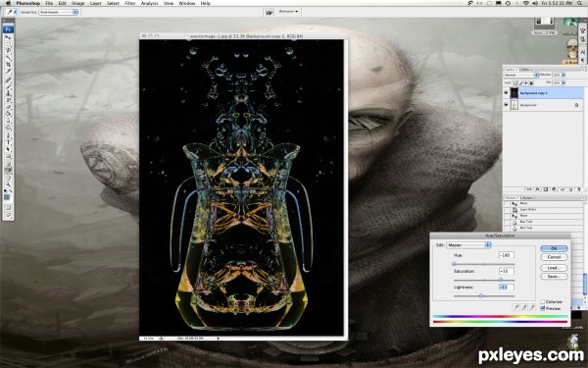Click the subtract-from-sample eyedropper in Hue/Saturation
Image resolution: width=588 pixels, height=368 pixels.
coord(532,307)
